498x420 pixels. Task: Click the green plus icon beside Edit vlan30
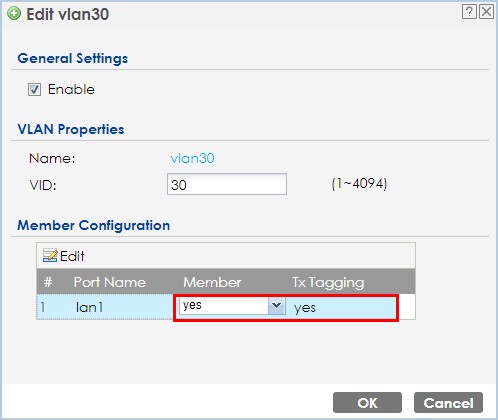point(14,14)
